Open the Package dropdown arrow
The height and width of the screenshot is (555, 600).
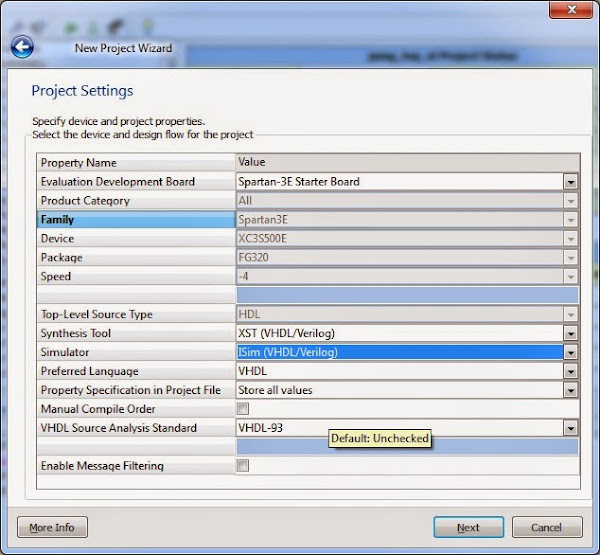pos(570,258)
